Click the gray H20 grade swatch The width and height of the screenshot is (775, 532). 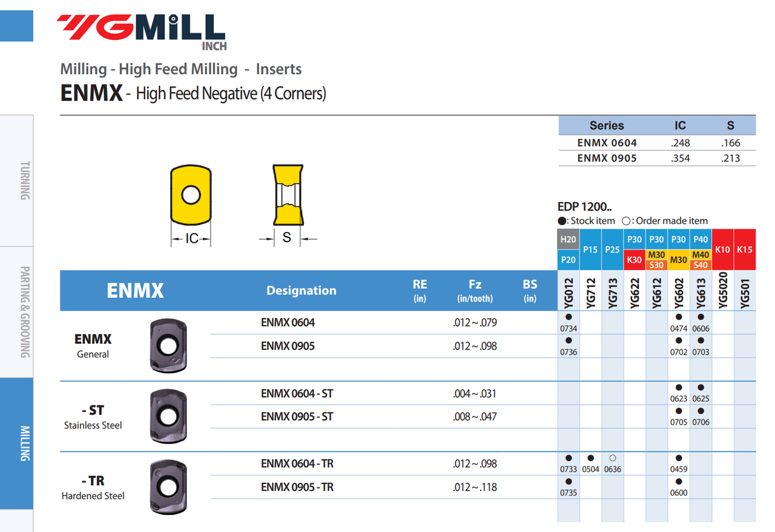[x=568, y=240]
